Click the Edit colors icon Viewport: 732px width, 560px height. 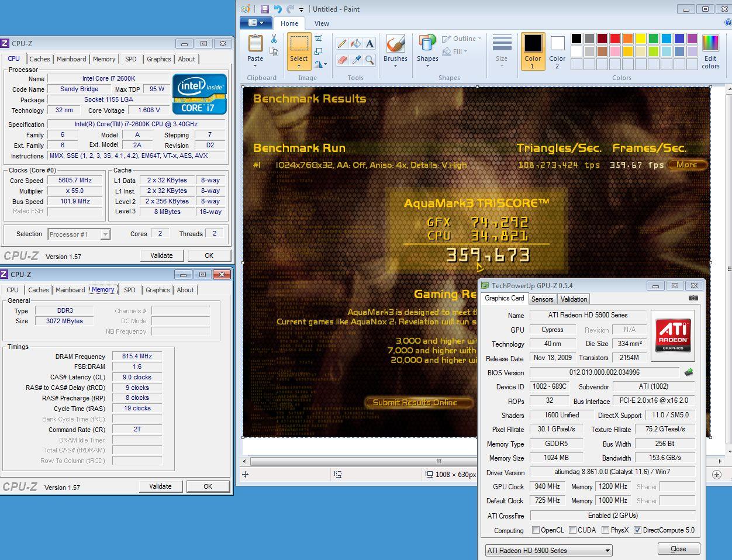point(710,44)
